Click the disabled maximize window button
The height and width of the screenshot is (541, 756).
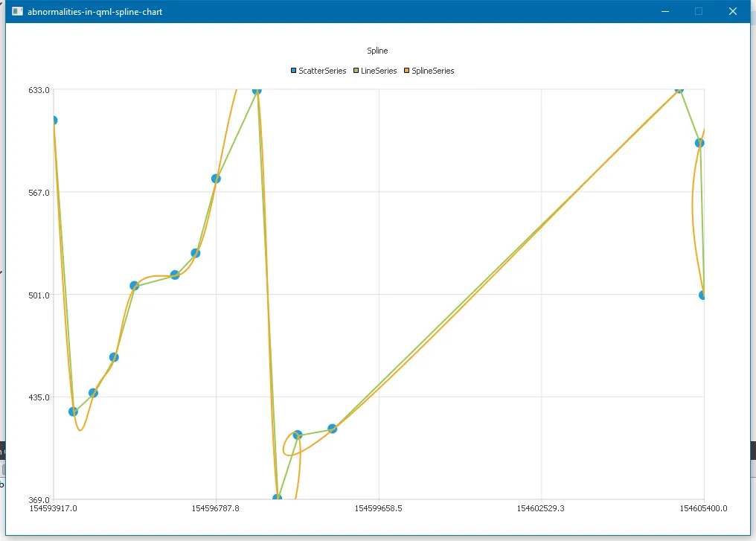click(698, 11)
